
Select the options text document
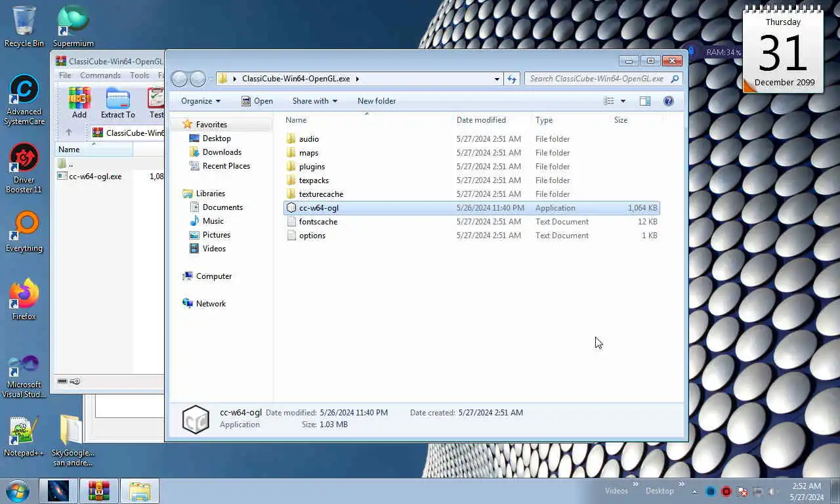[471, 236]
